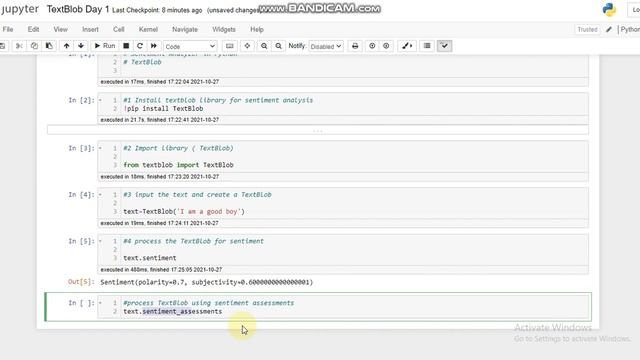Viewport: 640px width, 360px height.
Task: Click the print icon in toolbar
Action: (355, 46)
